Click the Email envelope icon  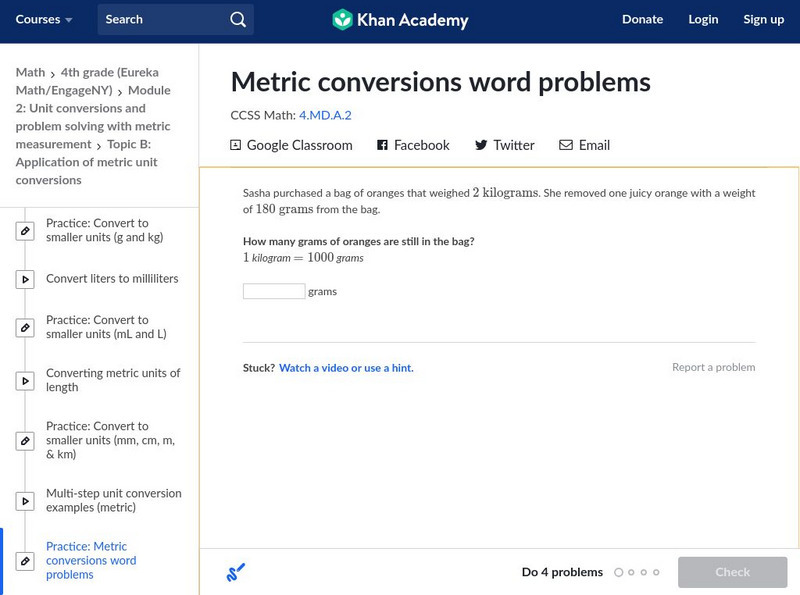pos(566,145)
